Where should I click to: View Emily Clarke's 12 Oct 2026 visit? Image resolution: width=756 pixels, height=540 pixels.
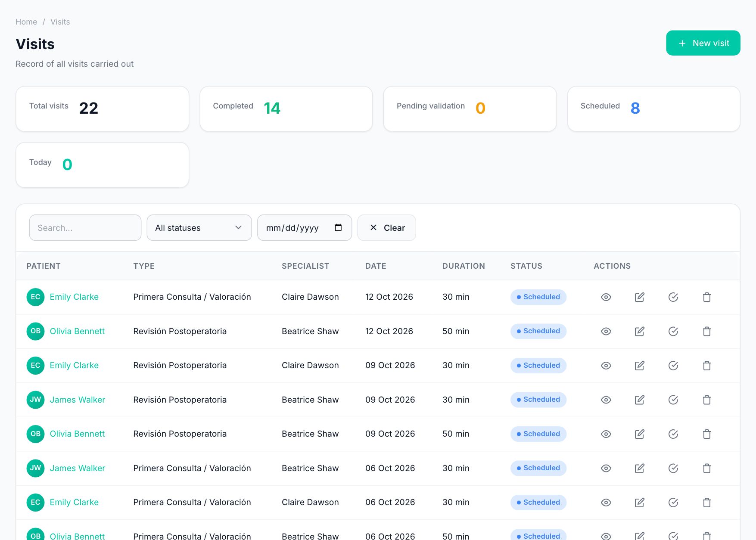coord(606,297)
